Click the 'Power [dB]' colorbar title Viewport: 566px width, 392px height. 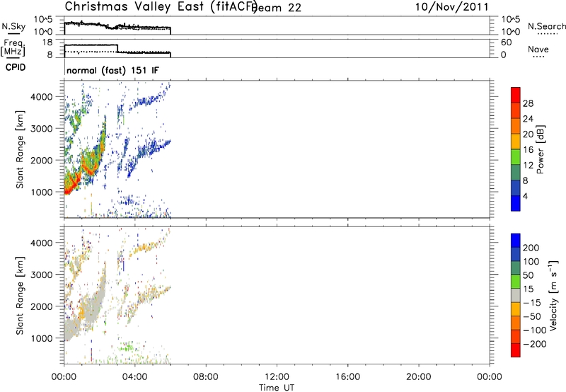pyautogui.click(x=540, y=149)
